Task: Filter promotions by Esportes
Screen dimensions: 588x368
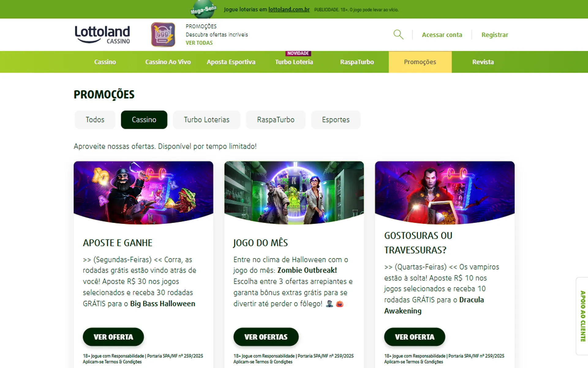Action: click(336, 120)
